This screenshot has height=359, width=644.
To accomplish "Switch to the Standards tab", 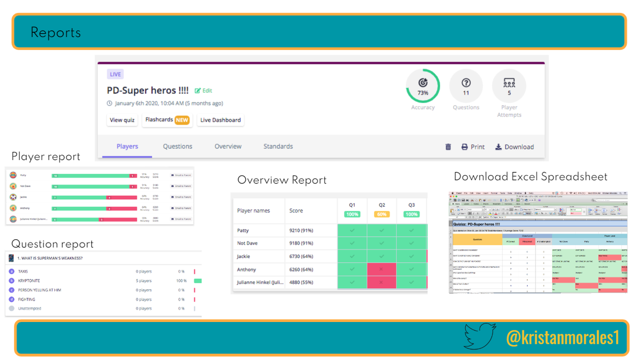I will click(x=278, y=146).
